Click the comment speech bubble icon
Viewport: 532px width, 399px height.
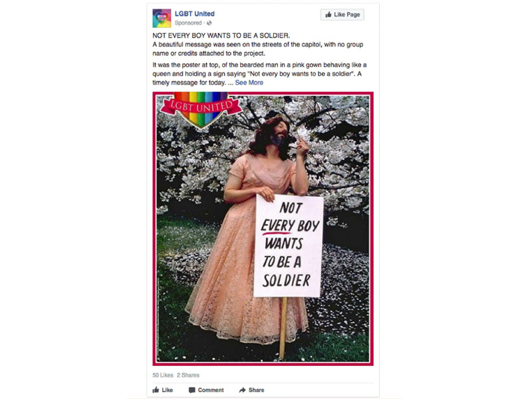tap(192, 390)
